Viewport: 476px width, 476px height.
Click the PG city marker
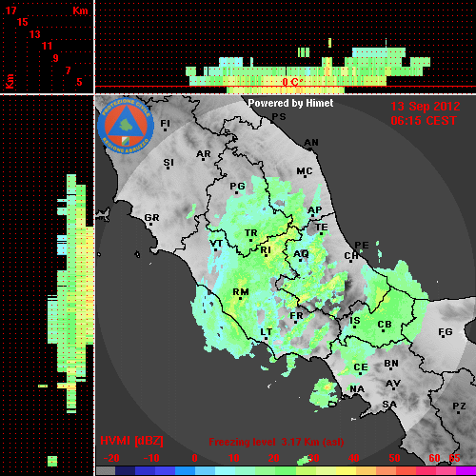pos(236,192)
